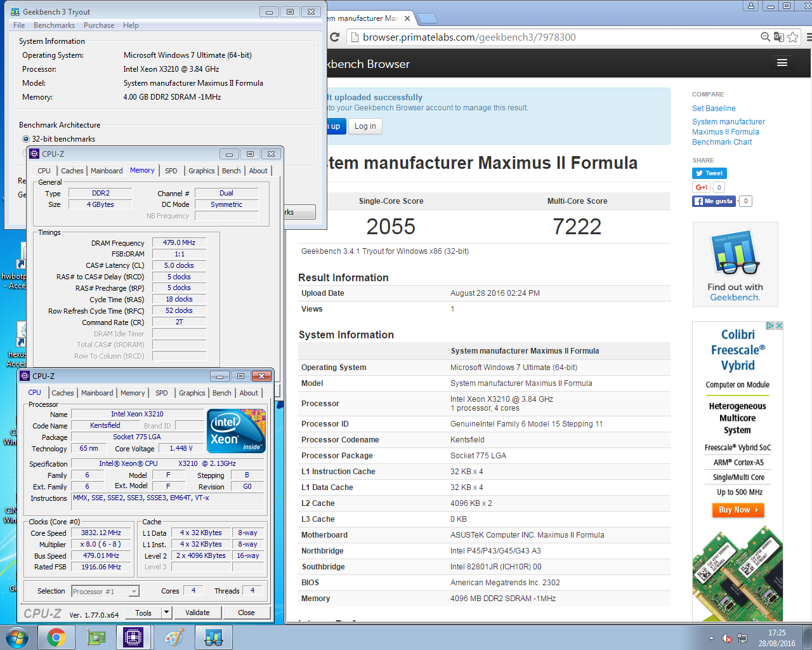Click the CPU-Z title bar icon of the Memory window
The height and width of the screenshot is (650, 812).
pos(34,154)
